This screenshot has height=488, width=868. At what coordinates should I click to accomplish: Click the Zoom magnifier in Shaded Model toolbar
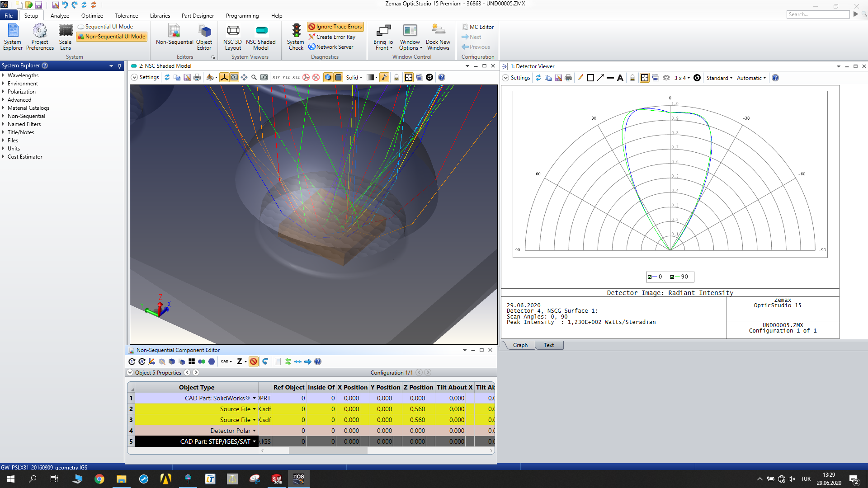pos(254,77)
